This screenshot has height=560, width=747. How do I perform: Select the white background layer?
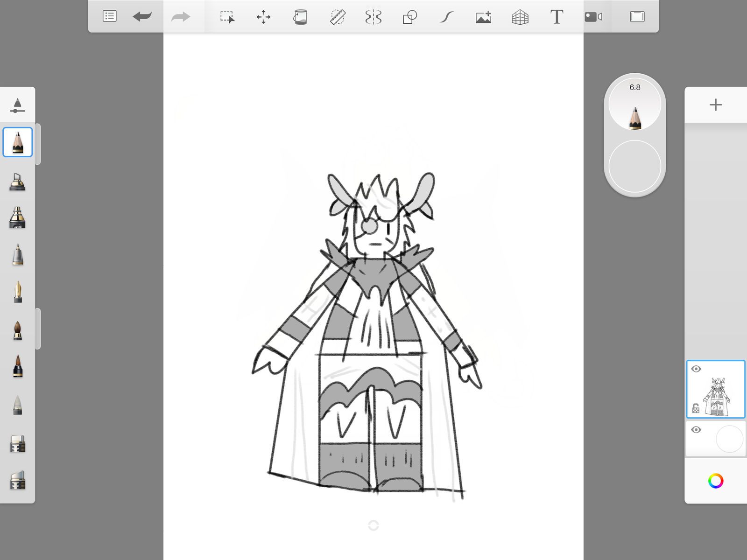(x=716, y=439)
